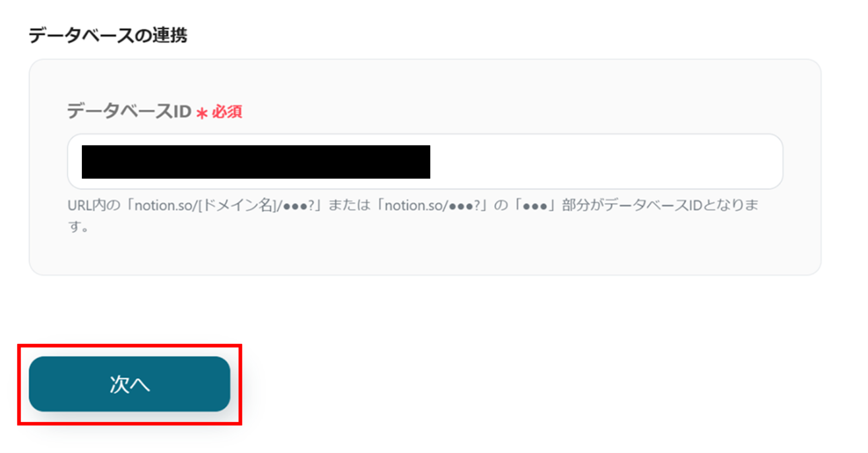Click the データベースの連携 heading
Viewport: 868px width, 453px height.
(108, 35)
